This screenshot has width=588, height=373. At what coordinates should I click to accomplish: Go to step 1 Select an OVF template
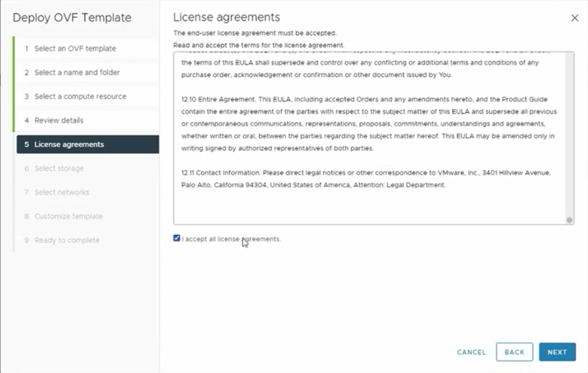(x=75, y=49)
